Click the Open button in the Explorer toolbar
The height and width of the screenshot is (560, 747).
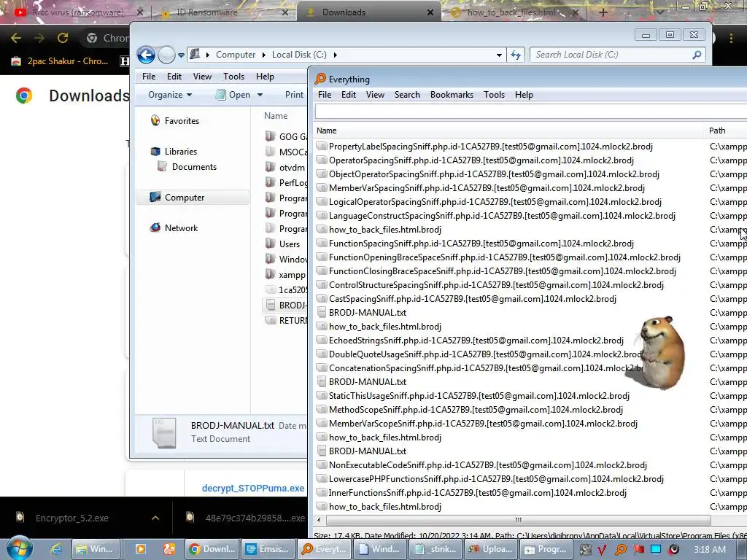[x=233, y=95]
